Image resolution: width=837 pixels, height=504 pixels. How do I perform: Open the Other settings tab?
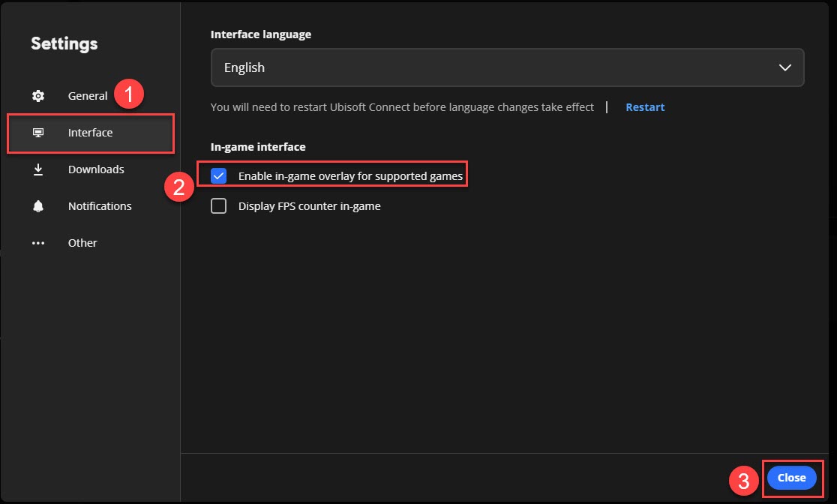(x=82, y=243)
